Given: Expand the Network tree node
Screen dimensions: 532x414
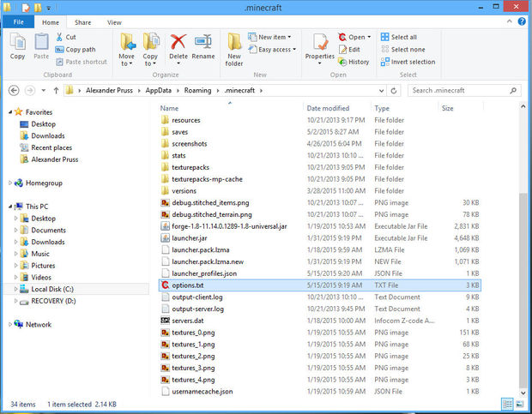Looking at the screenshot, I should click(10, 324).
